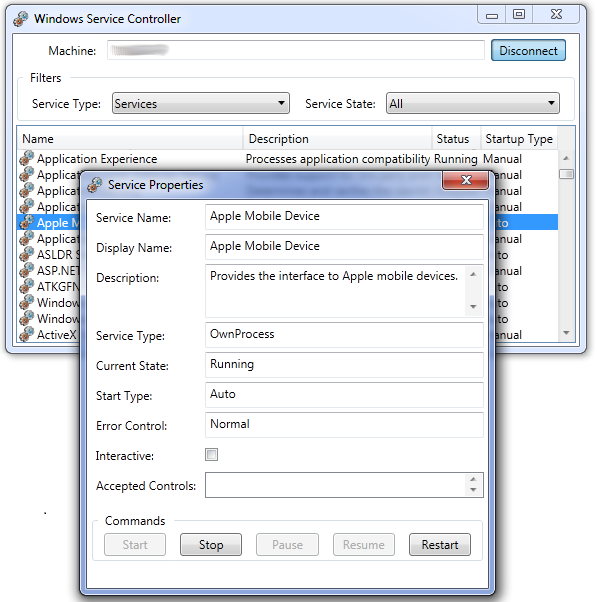Minimize the Windows Service Controller window
Viewport: 597px width, 602px height.
492,15
